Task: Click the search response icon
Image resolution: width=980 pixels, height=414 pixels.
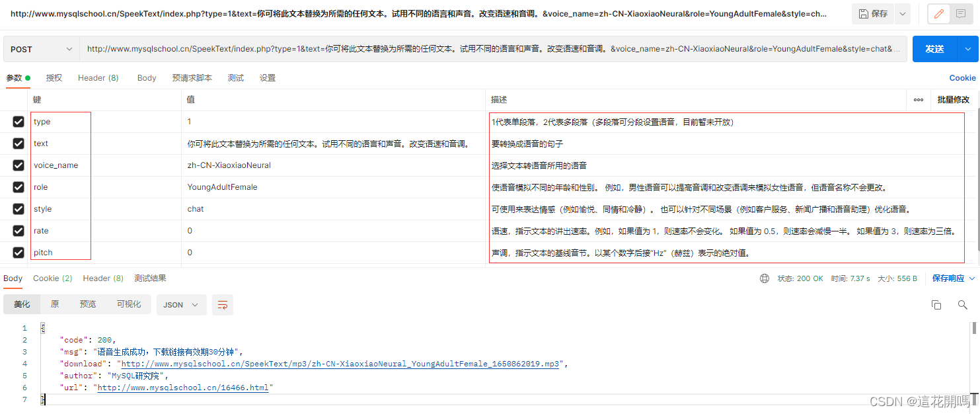Action: coord(963,305)
